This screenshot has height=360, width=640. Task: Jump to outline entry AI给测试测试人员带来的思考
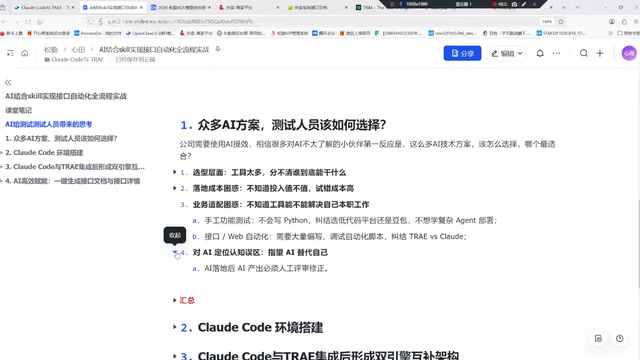coord(49,124)
